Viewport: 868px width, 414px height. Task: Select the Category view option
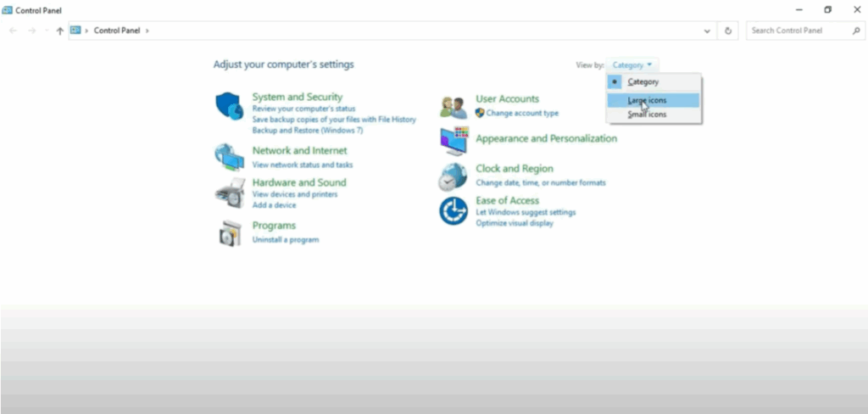click(643, 82)
